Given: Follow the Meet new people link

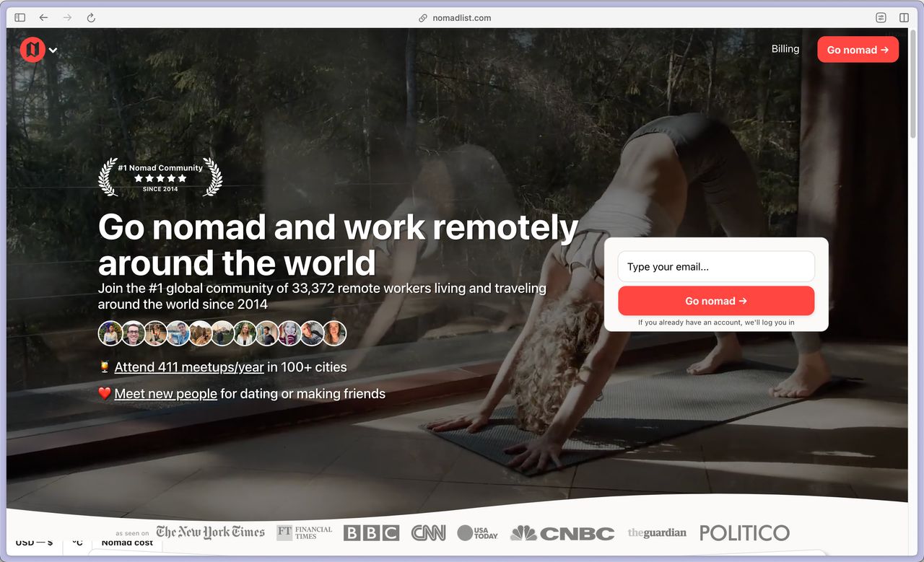Looking at the screenshot, I should [x=165, y=394].
